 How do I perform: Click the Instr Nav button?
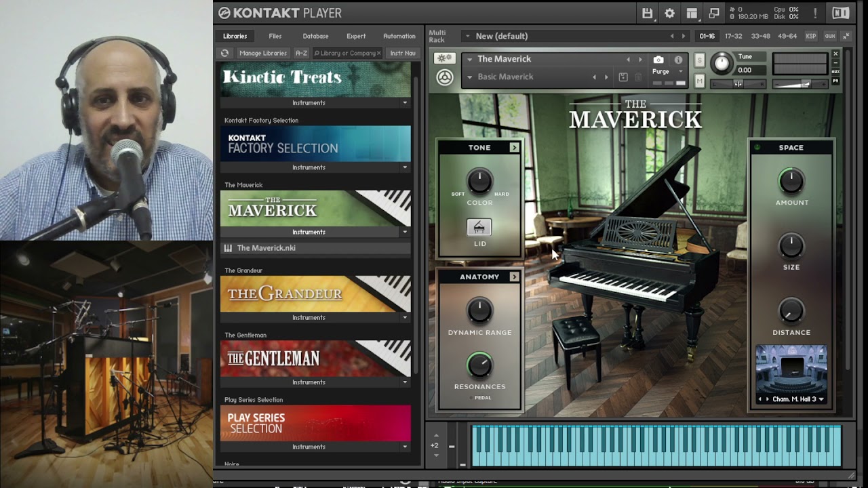403,53
